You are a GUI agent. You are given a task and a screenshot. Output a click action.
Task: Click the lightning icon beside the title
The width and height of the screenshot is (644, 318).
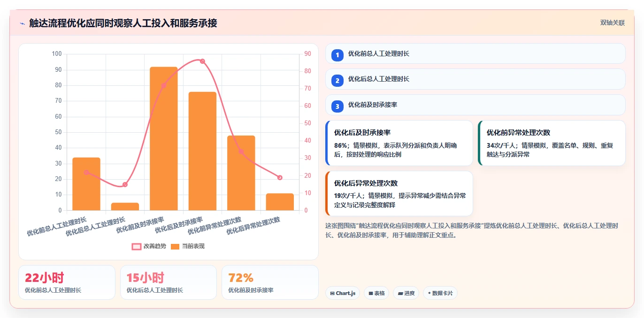pyautogui.click(x=22, y=23)
